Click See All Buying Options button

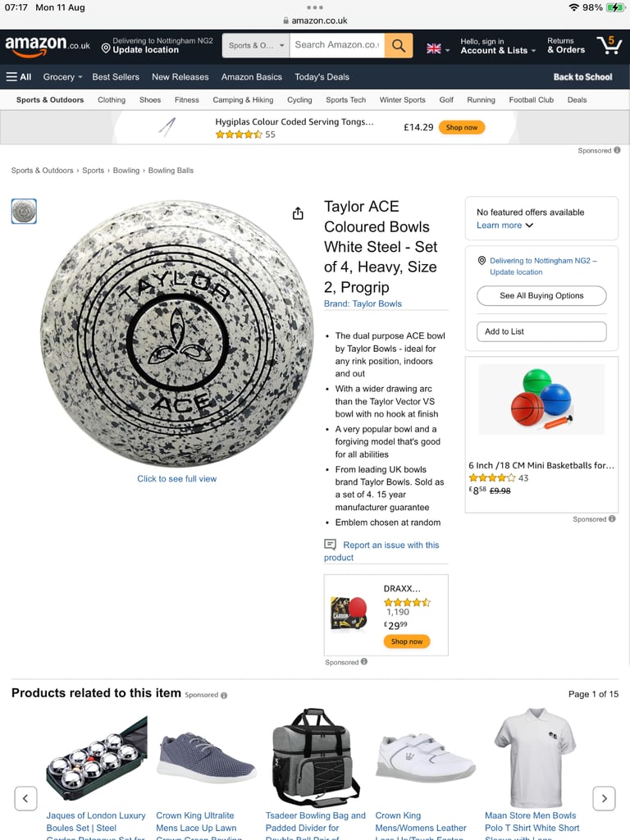541,295
